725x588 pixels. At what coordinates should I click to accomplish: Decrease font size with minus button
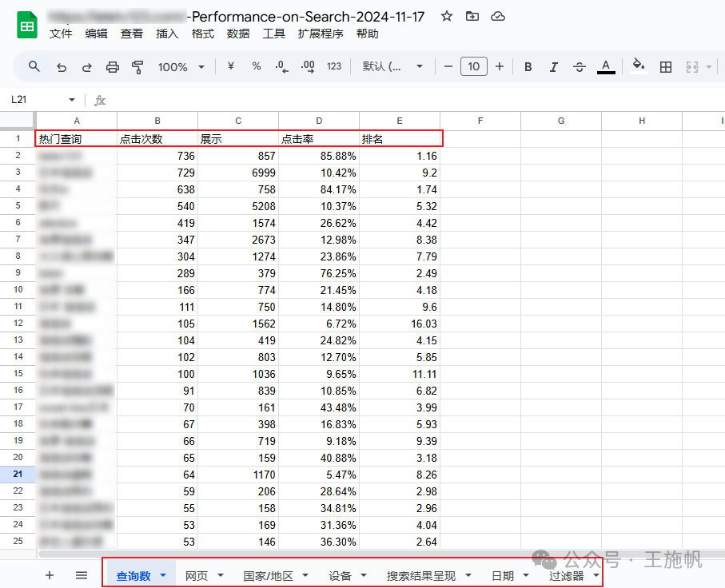pos(448,66)
